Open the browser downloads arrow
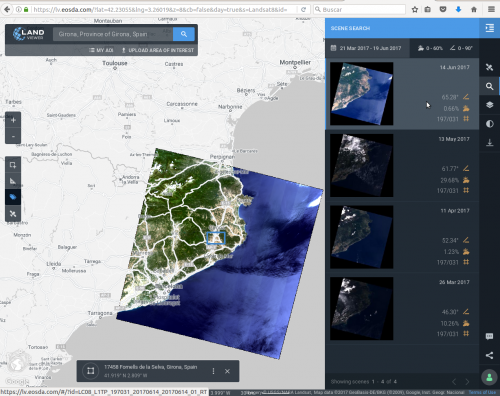500x396 pixels. [x=458, y=9]
